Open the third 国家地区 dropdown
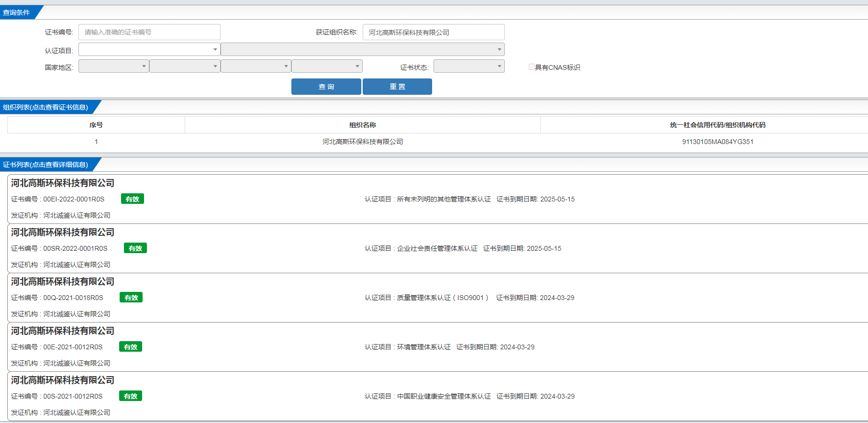 (x=256, y=66)
